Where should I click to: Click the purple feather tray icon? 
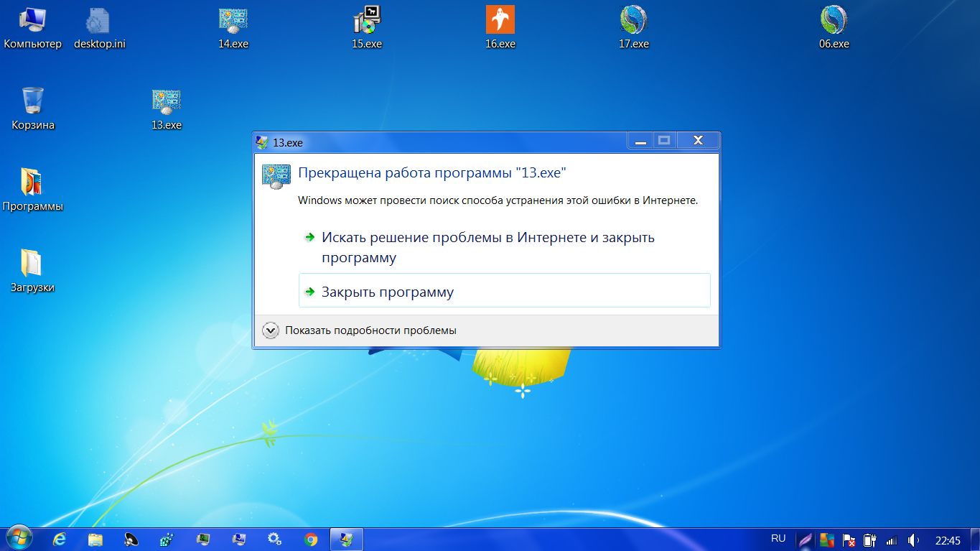point(806,540)
